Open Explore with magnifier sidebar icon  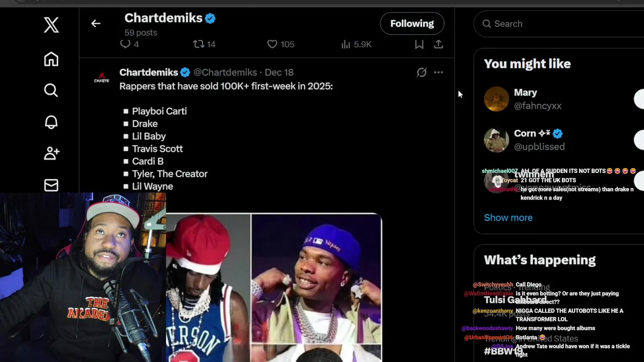coord(51,90)
